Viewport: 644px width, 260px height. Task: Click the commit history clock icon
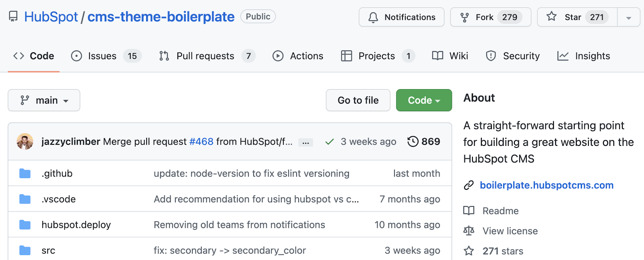(413, 141)
